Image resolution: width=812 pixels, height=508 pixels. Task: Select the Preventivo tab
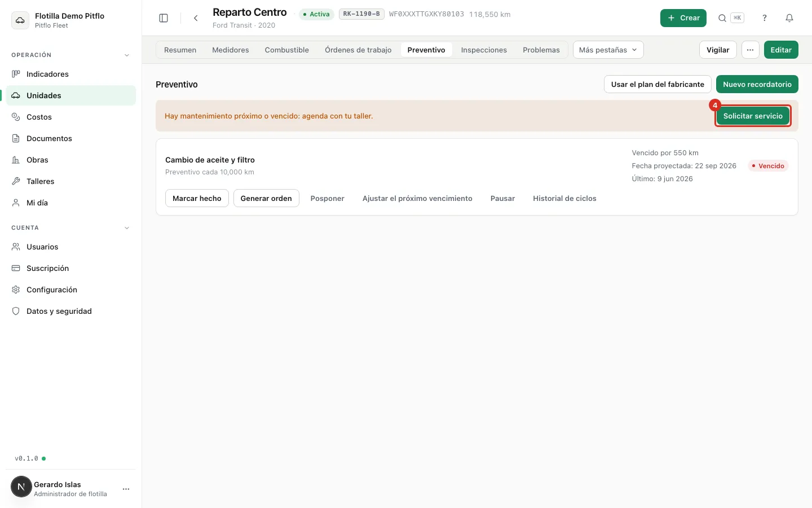(426, 50)
